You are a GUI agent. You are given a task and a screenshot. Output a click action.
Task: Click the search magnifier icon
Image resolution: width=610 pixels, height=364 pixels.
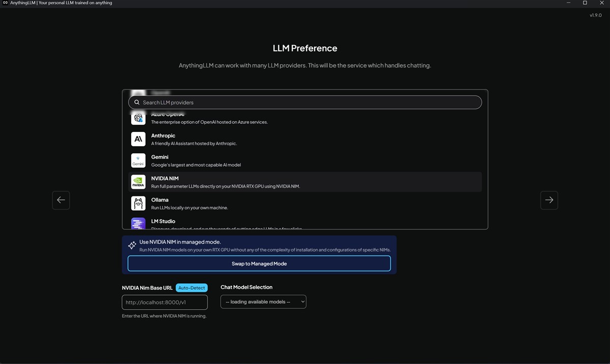[x=137, y=103]
